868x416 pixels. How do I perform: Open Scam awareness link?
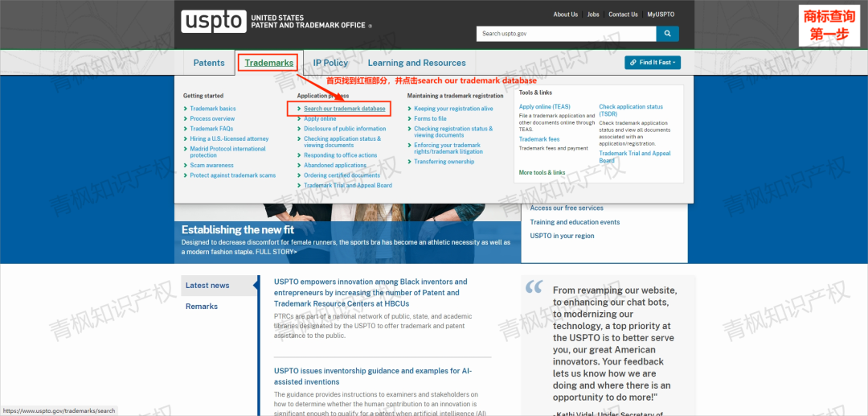point(211,165)
